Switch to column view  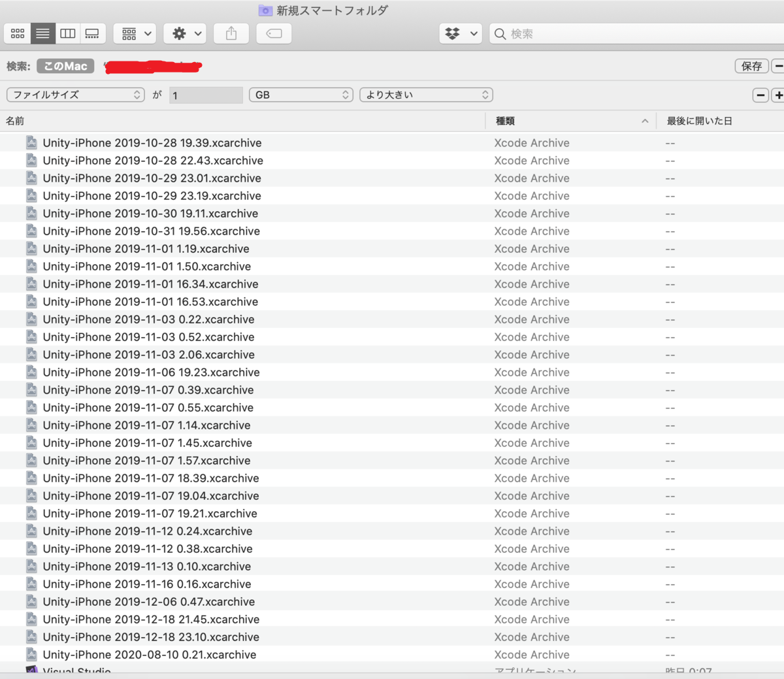click(68, 33)
